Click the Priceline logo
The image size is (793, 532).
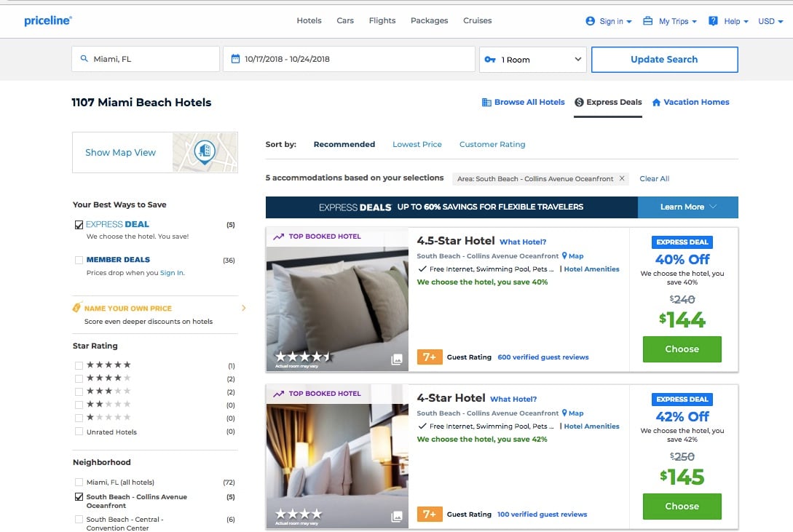pos(47,21)
